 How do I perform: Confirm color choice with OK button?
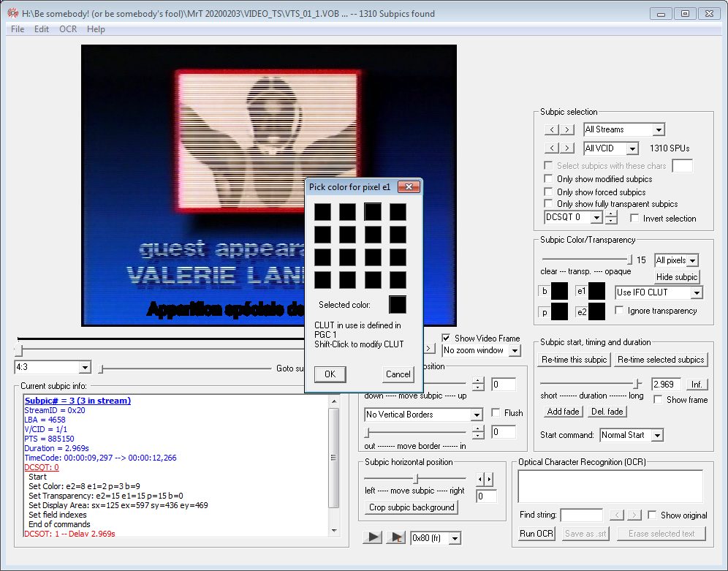[x=330, y=374]
